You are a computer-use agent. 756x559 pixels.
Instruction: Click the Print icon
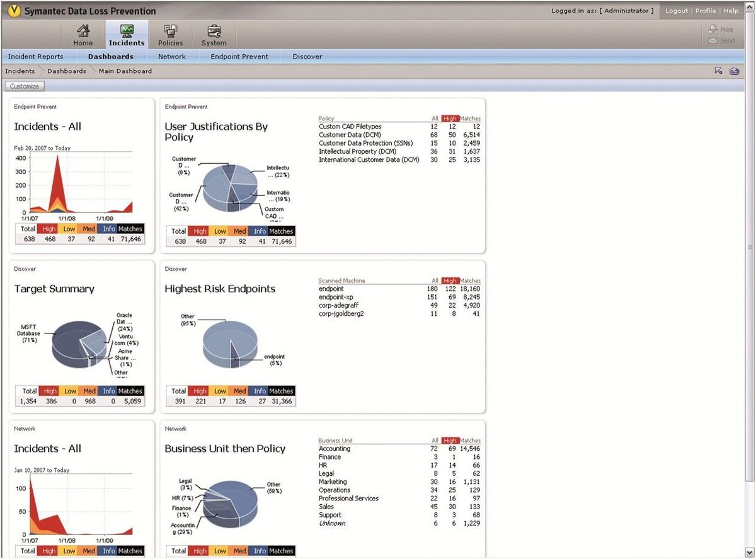[x=713, y=30]
